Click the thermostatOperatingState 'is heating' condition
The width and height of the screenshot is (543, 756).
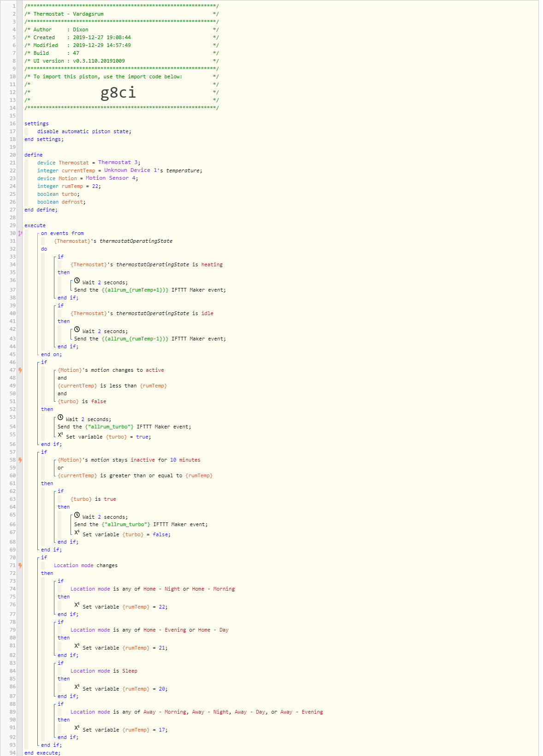(147, 264)
